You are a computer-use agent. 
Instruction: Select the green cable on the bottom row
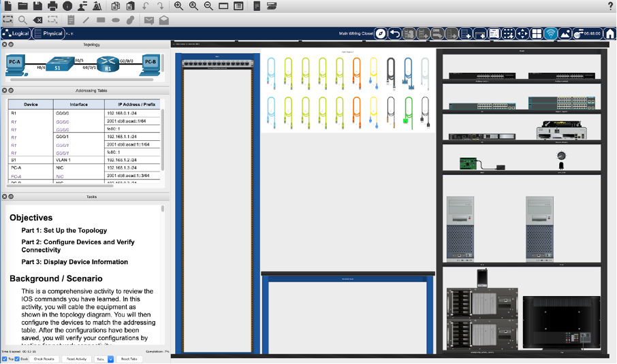[408, 113]
